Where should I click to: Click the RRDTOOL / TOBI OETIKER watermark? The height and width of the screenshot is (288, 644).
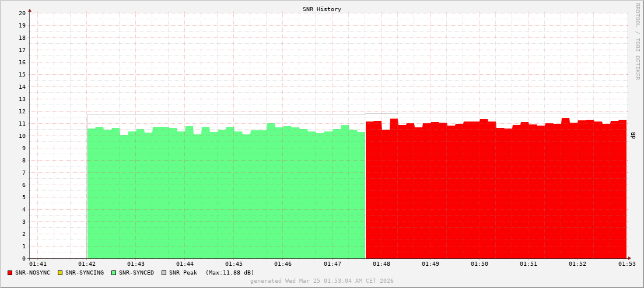pyautogui.click(x=637, y=41)
